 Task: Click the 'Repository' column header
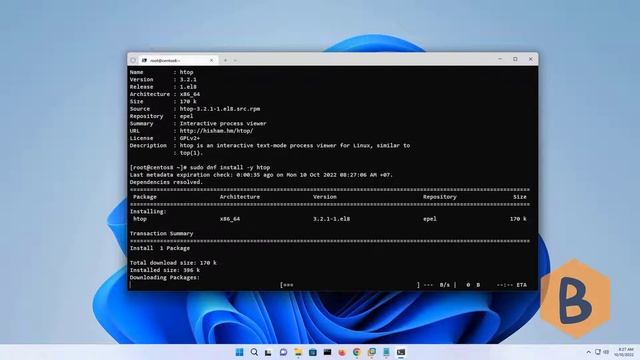coord(440,197)
